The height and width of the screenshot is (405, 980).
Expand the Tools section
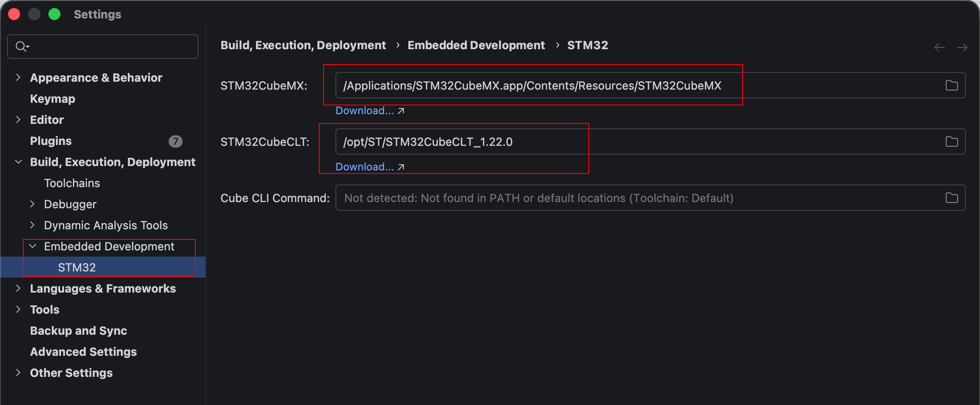click(18, 309)
